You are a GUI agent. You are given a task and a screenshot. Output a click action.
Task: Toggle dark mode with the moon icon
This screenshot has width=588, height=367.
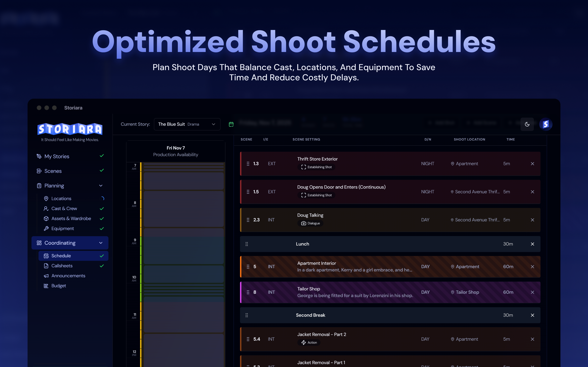tap(527, 124)
